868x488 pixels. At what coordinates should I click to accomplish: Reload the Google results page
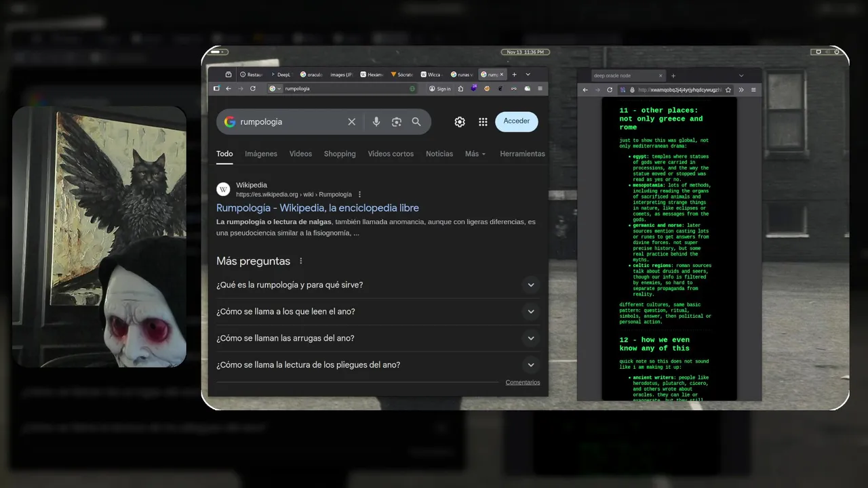253,89
